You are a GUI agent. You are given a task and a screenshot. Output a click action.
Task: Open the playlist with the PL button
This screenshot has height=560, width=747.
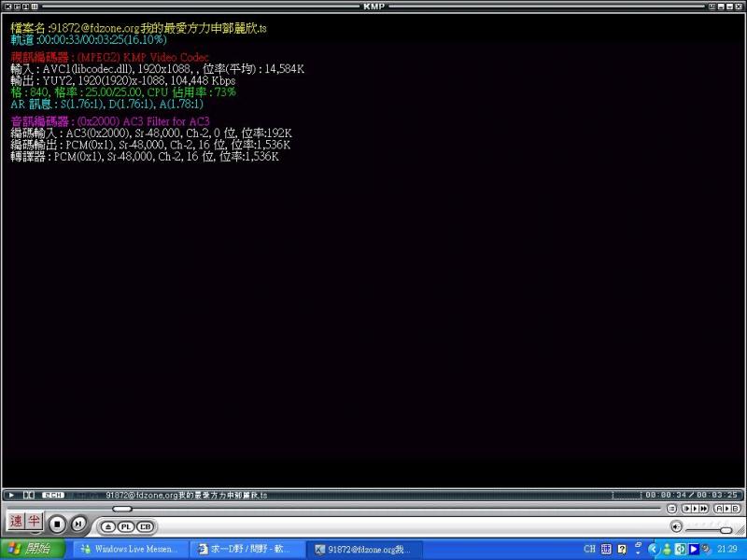[x=126, y=527]
